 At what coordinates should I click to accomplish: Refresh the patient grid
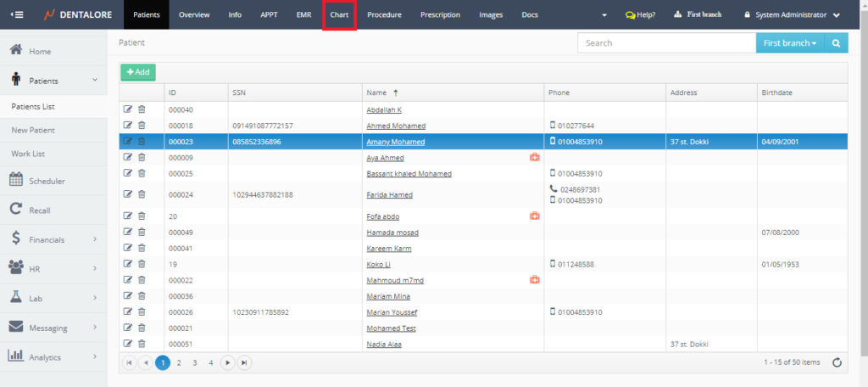pyautogui.click(x=837, y=362)
